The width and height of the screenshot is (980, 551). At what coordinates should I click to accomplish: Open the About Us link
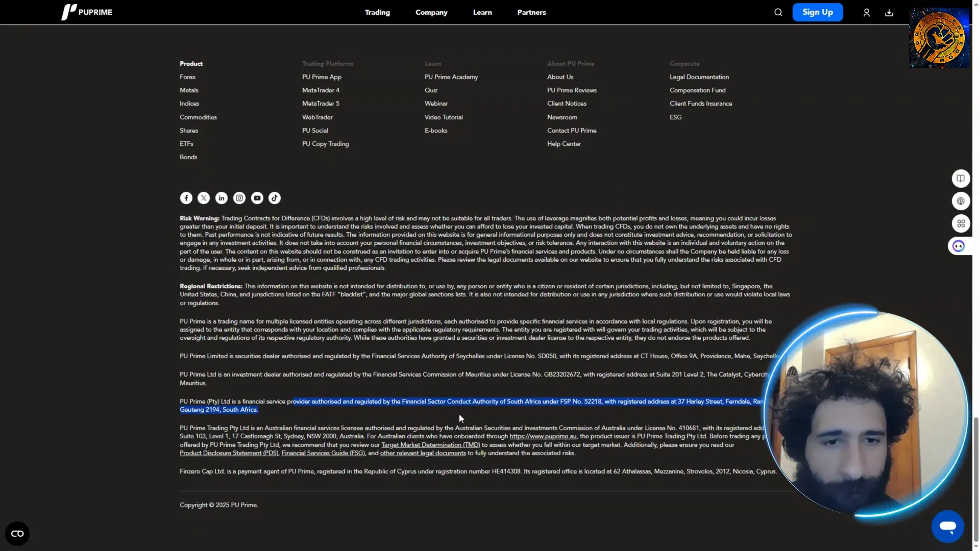560,77
